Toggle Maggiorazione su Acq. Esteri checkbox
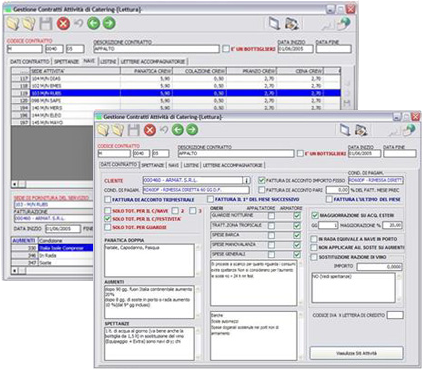Viewport: 422px width, 369px height. pyautogui.click(x=314, y=215)
